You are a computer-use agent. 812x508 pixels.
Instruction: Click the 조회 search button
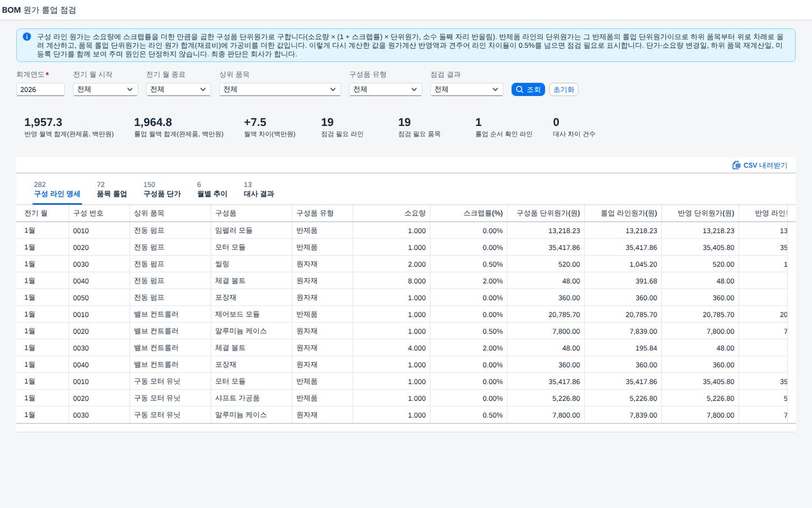point(528,89)
